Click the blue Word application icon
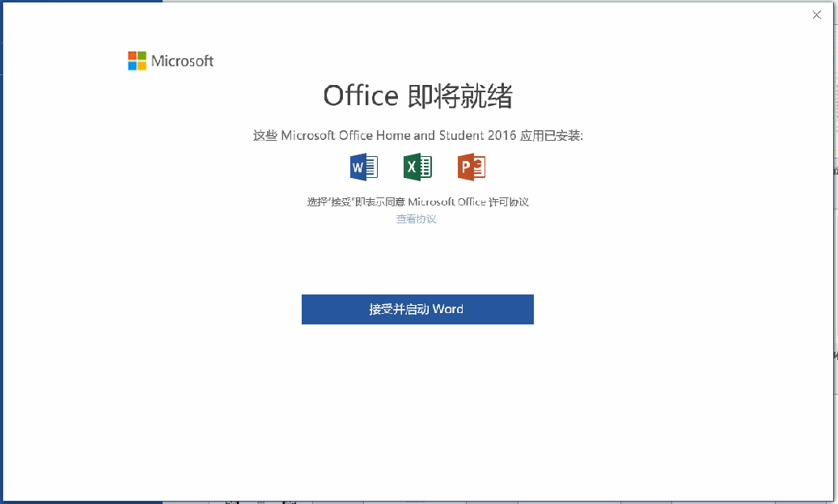The width and height of the screenshot is (838, 504). pyautogui.click(x=363, y=167)
